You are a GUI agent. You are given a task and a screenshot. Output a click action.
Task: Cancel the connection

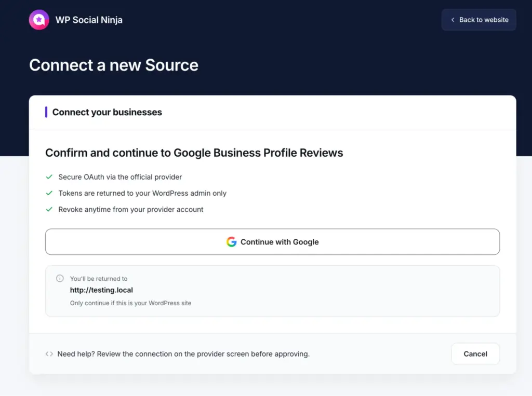coord(475,353)
